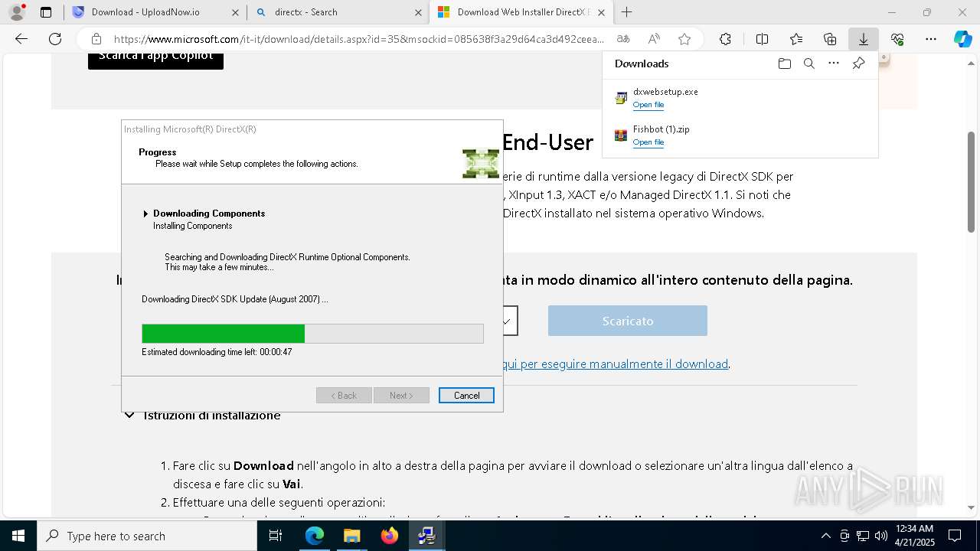Search downloads with the magnifier icon
This screenshot has width=980, height=551.
tap(808, 64)
